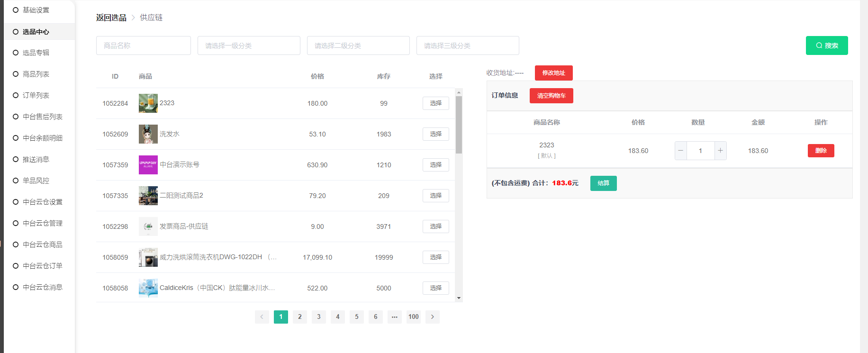Image resolution: width=868 pixels, height=353 pixels.
Task: Open 中台余额明细 in the sidebar
Action: [43, 138]
